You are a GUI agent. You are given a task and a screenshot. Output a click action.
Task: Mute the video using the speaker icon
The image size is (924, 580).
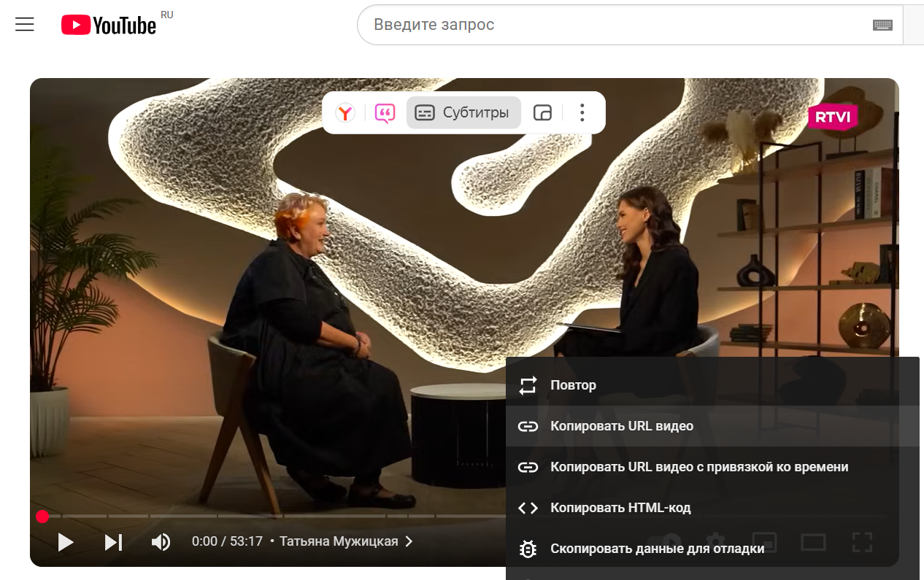coord(161,542)
